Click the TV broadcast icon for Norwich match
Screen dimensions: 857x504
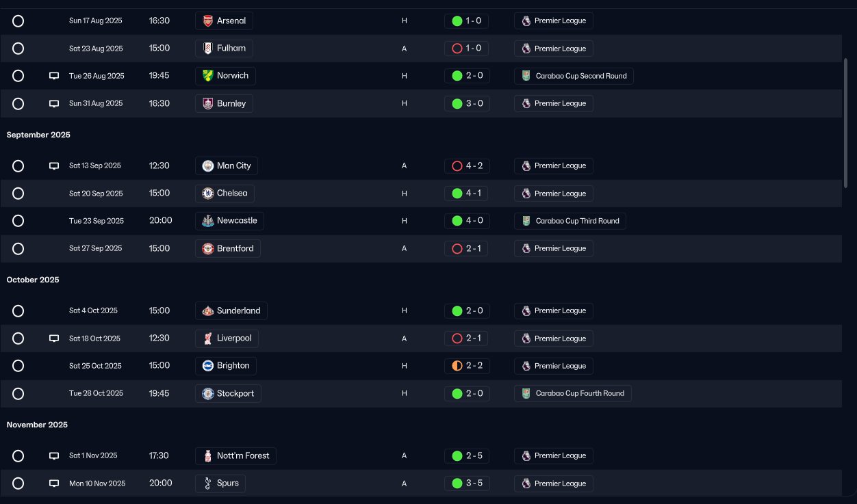click(x=54, y=76)
